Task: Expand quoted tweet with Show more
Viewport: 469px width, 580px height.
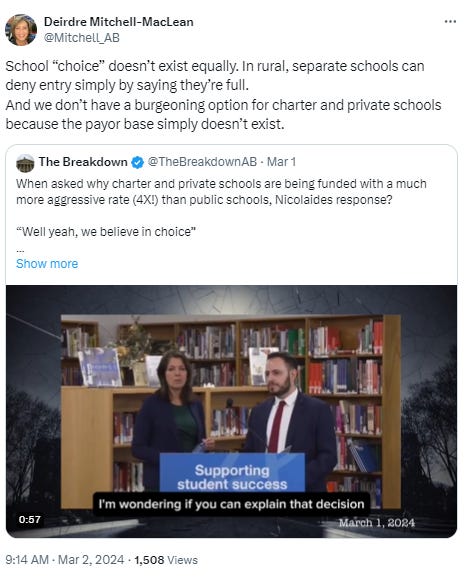Action: (x=47, y=264)
